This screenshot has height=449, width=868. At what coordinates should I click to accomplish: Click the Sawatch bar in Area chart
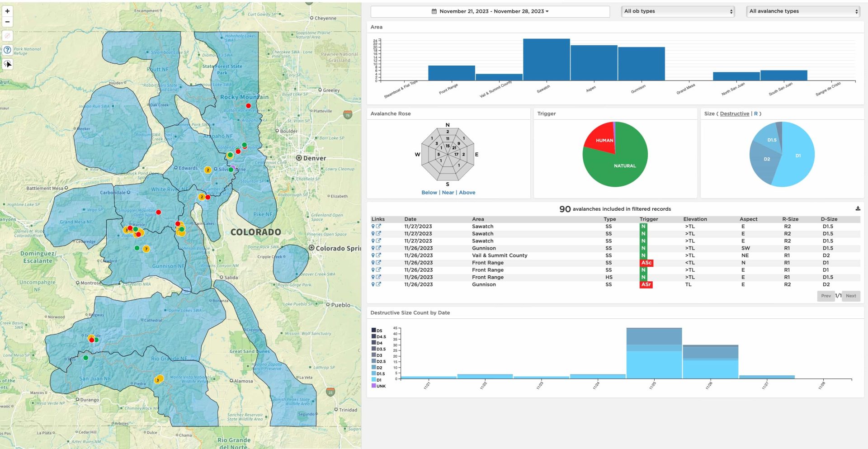(547, 60)
